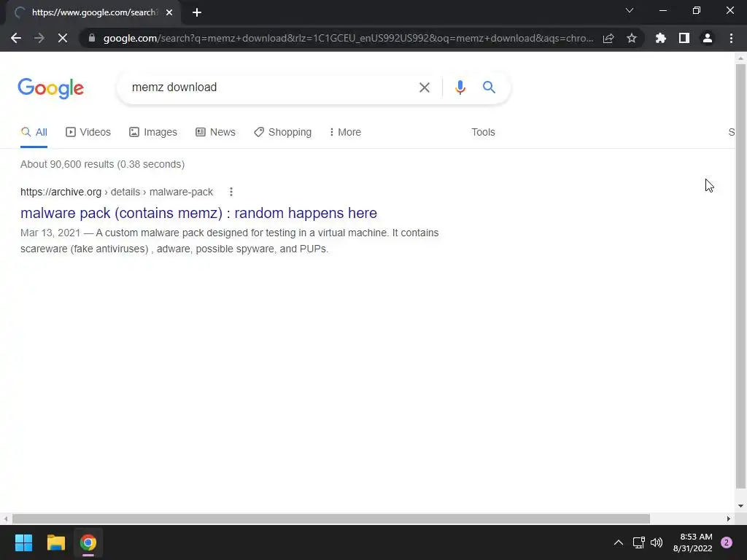Start voice search with the microphone
The height and width of the screenshot is (560, 747).
point(460,87)
